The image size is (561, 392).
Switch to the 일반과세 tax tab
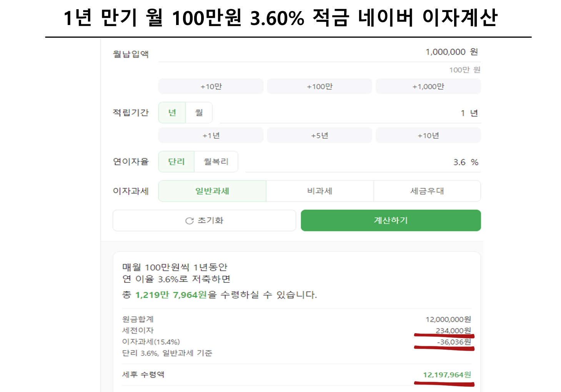212,191
